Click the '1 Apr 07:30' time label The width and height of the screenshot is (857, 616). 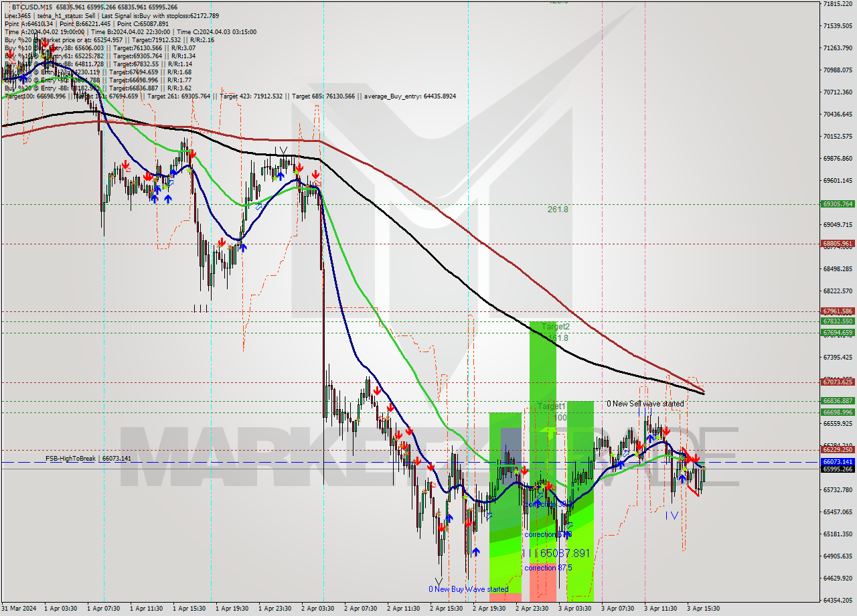104,609
